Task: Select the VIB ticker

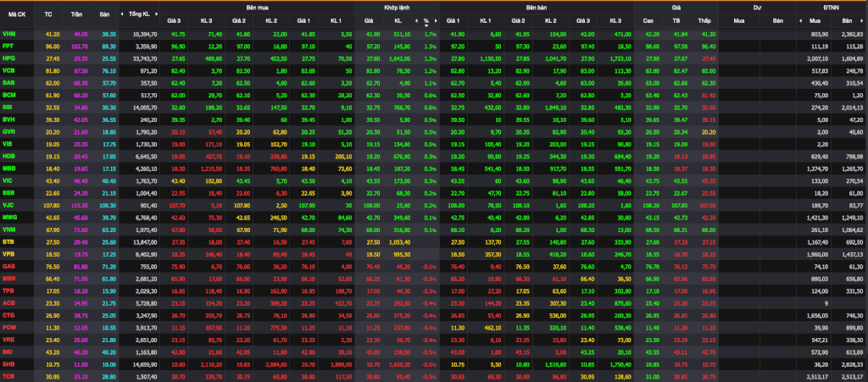Action: click(x=8, y=144)
